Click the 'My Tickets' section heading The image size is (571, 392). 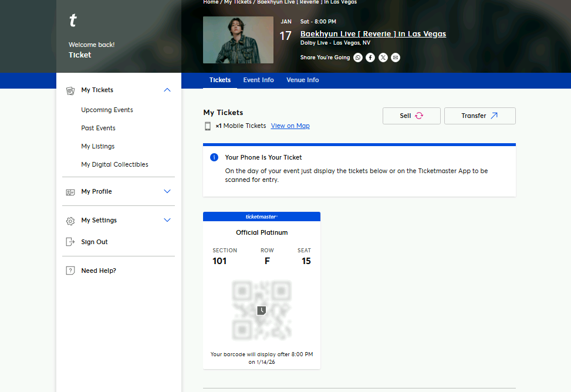223,113
